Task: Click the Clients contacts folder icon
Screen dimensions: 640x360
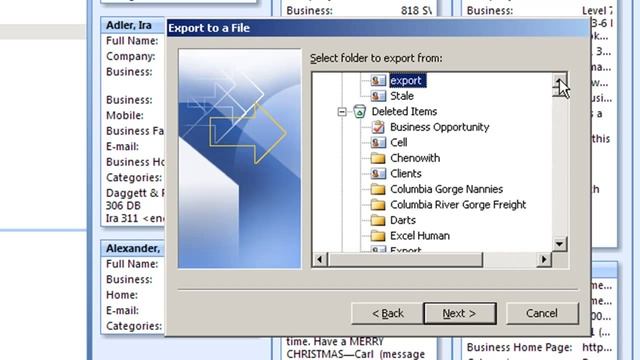Action: (x=378, y=173)
